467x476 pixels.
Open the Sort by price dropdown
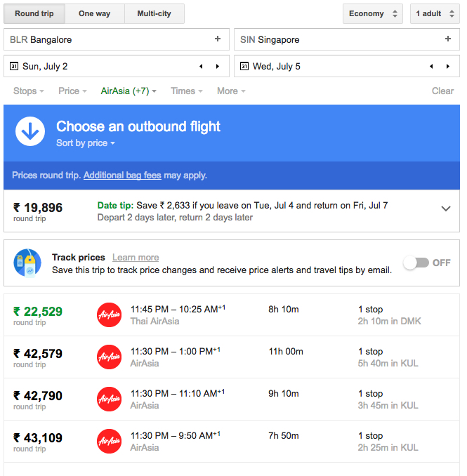pyautogui.click(x=85, y=143)
